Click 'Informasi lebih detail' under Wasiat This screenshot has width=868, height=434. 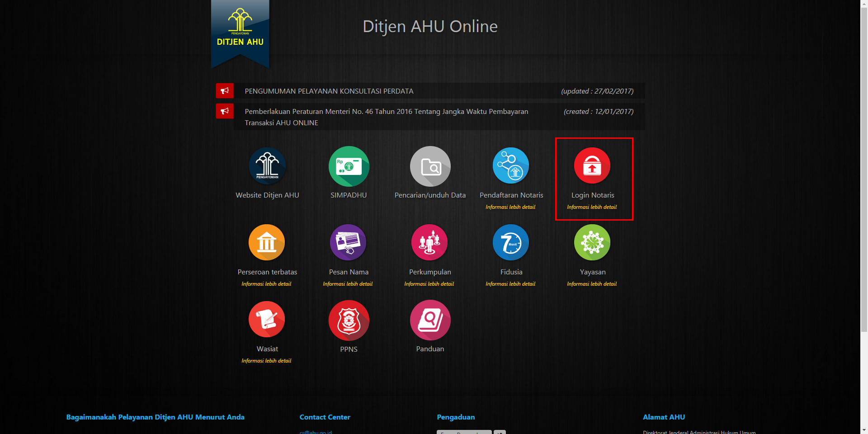pos(266,361)
